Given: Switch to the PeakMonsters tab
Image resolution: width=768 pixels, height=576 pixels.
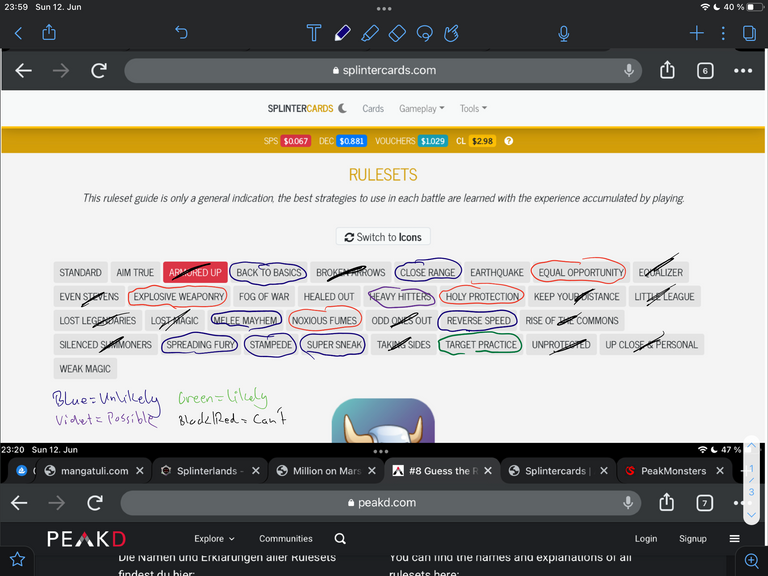Looking at the screenshot, I should [x=673, y=471].
